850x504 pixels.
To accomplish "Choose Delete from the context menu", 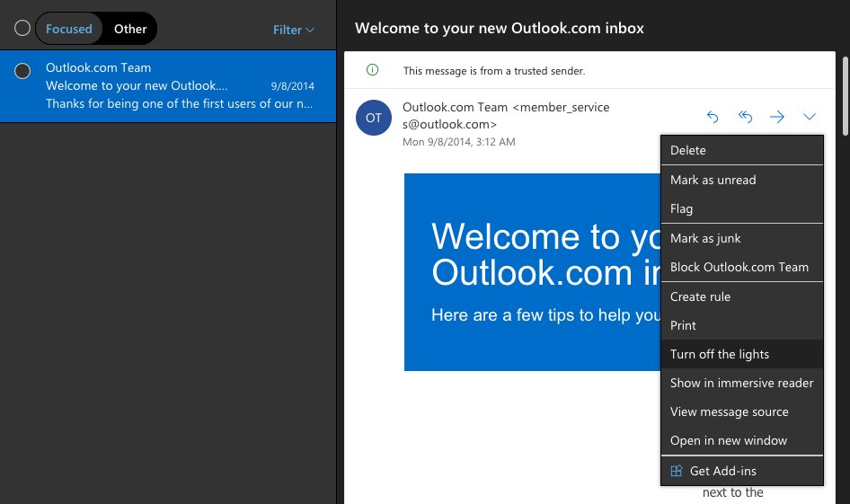I will pos(742,150).
